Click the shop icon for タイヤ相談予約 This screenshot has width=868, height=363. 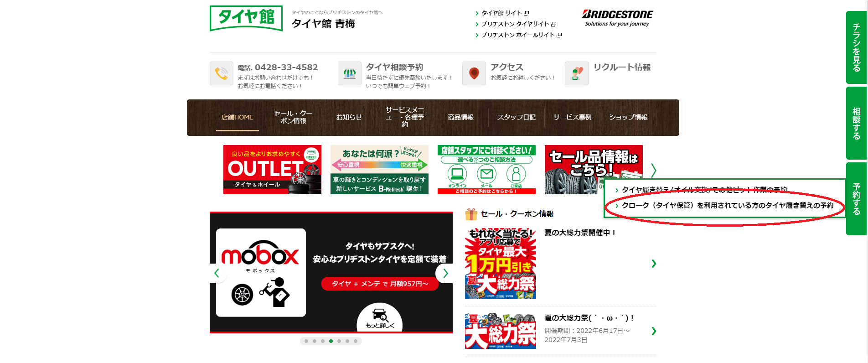pos(349,73)
